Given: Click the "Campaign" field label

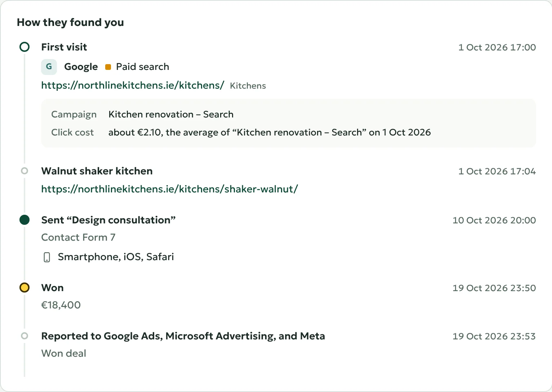Looking at the screenshot, I should [74, 115].
